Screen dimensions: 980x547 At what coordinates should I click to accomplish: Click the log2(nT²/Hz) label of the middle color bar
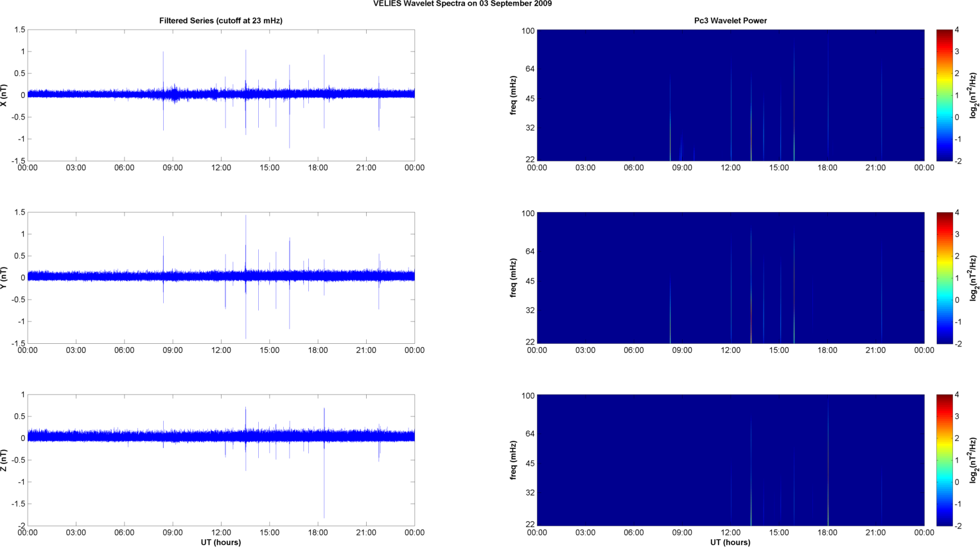pyautogui.click(x=974, y=278)
